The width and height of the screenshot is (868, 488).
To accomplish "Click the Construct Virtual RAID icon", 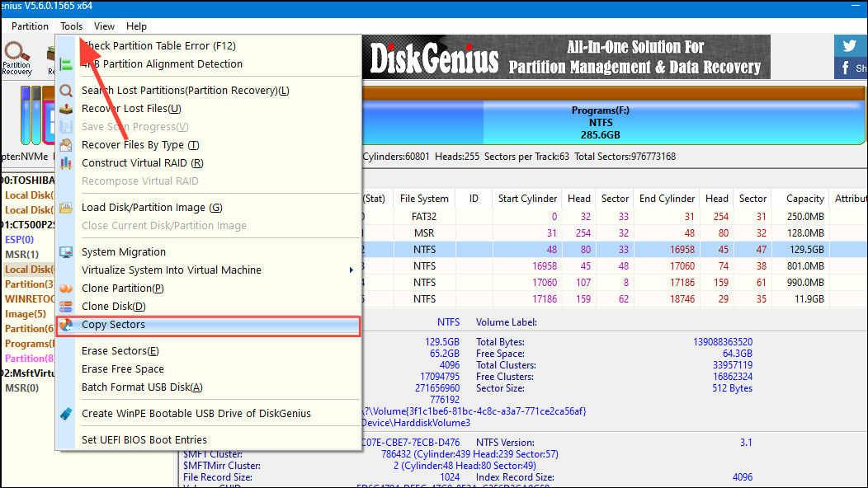I will coord(66,163).
